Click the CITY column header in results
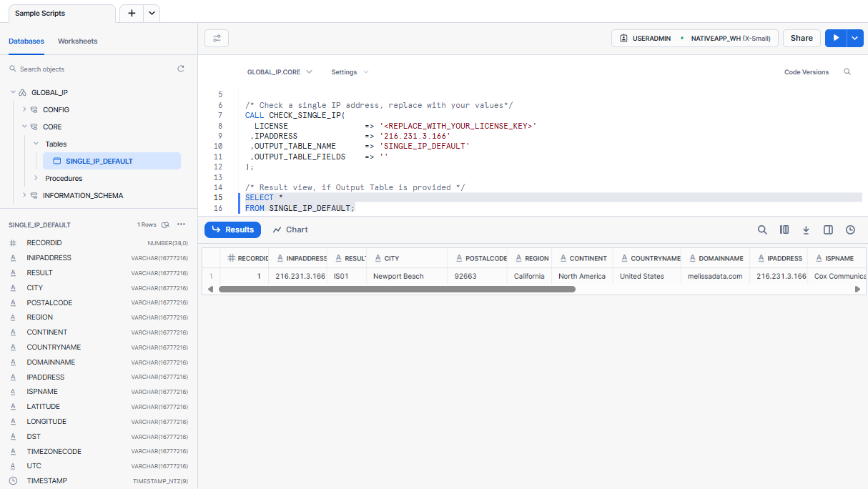This screenshot has height=489, width=868. pyautogui.click(x=407, y=258)
